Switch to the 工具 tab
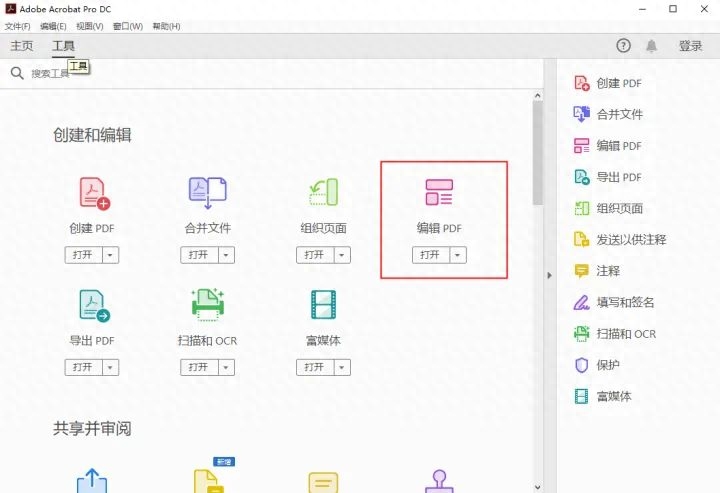The image size is (720, 493). [63, 46]
